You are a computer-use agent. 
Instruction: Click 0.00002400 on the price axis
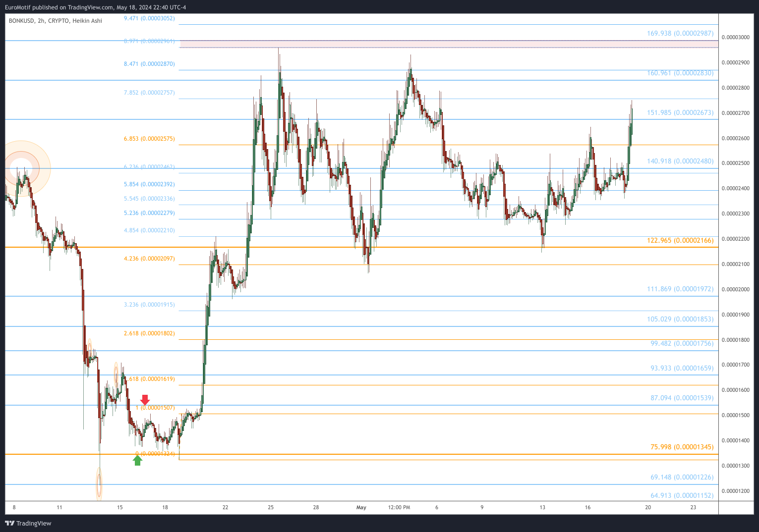(736, 189)
